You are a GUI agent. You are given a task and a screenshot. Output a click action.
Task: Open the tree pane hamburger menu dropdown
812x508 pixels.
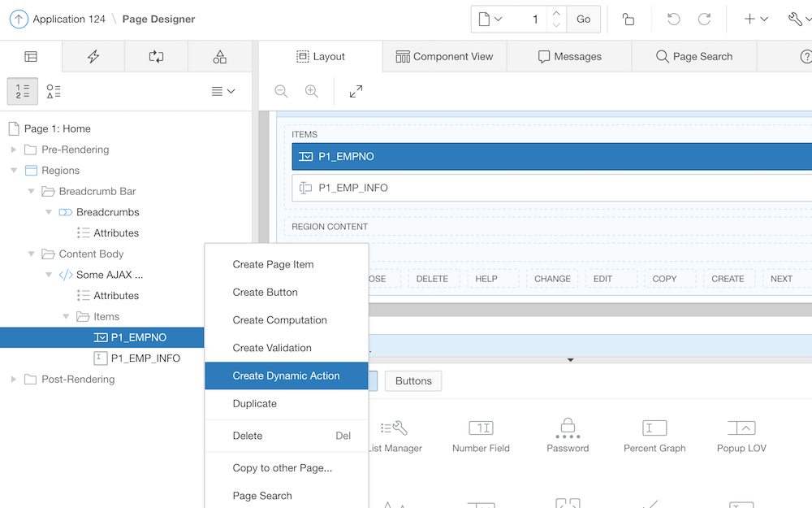(x=222, y=92)
